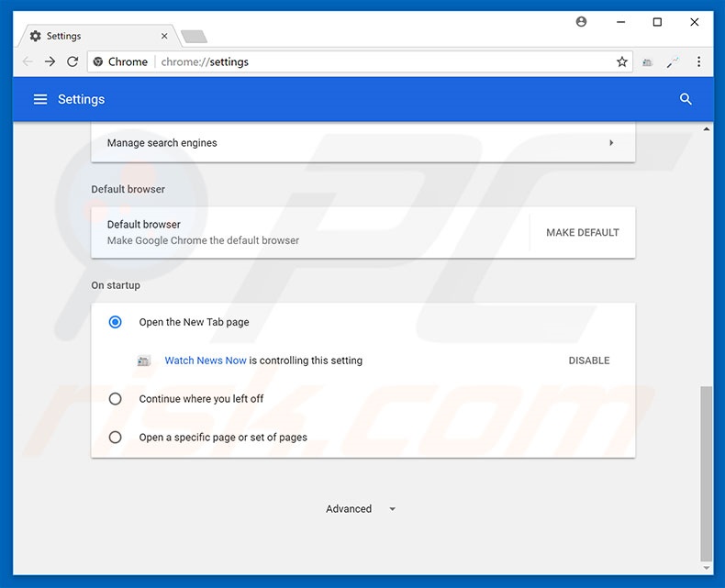The image size is (725, 588).
Task: Reload the page with the refresh icon
Action: click(72, 62)
